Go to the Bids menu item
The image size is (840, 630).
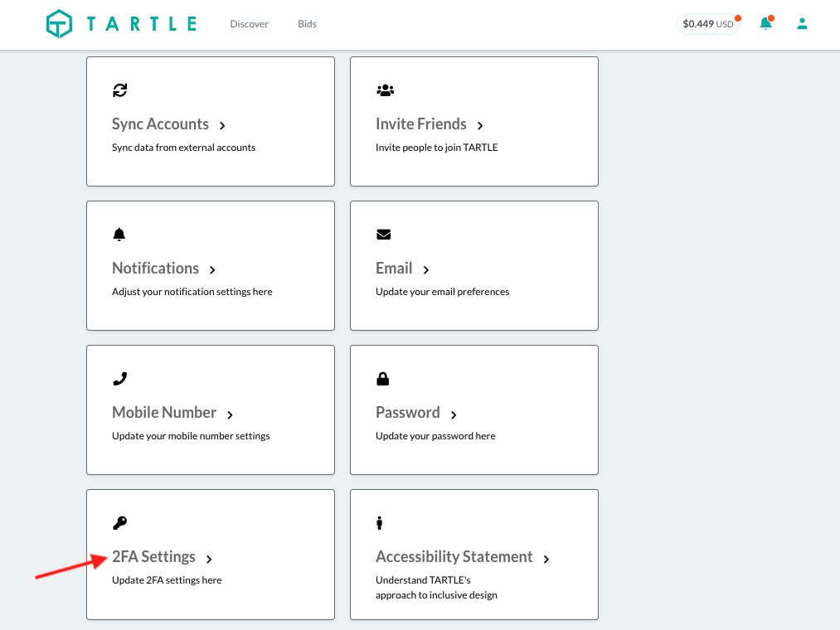click(307, 24)
